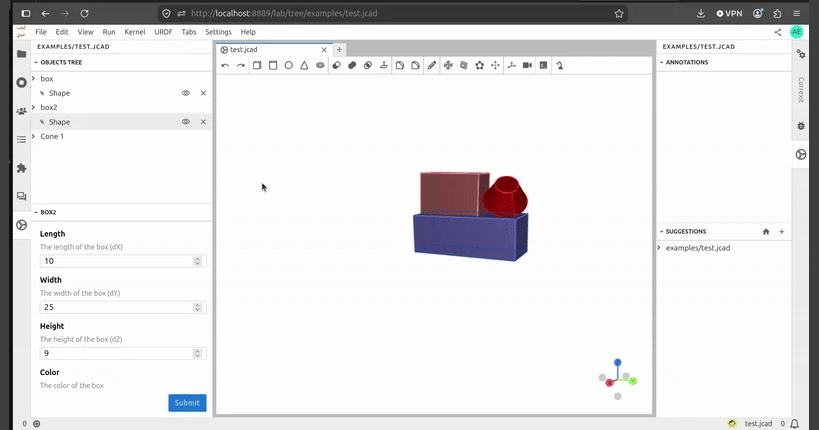This screenshot has height=430, width=819.
Task: Toggle visibility of box Shape
Action: [x=185, y=93]
